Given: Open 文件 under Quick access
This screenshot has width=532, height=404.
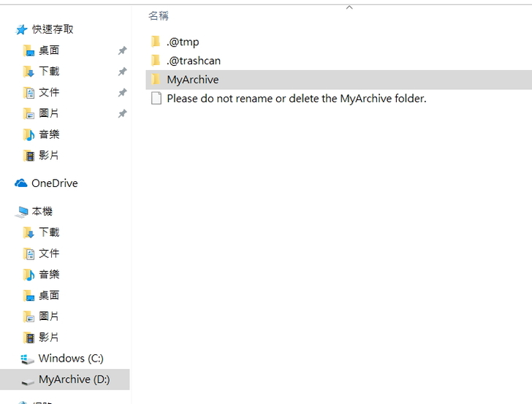Looking at the screenshot, I should click(x=49, y=93).
